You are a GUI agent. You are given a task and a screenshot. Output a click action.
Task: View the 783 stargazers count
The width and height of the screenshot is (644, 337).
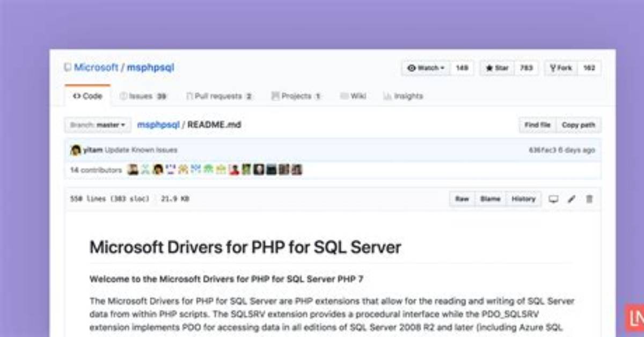point(526,68)
